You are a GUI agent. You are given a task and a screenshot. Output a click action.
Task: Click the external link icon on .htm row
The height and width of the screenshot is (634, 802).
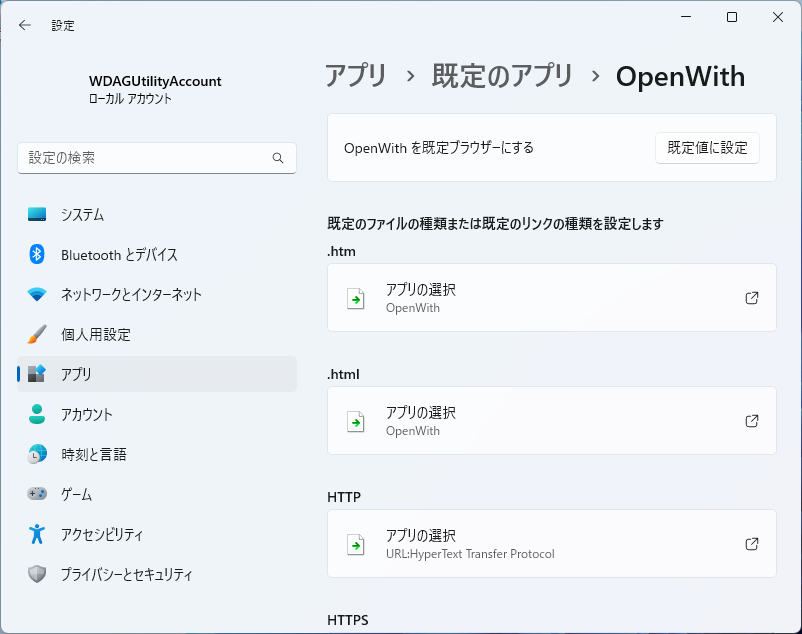pos(751,297)
